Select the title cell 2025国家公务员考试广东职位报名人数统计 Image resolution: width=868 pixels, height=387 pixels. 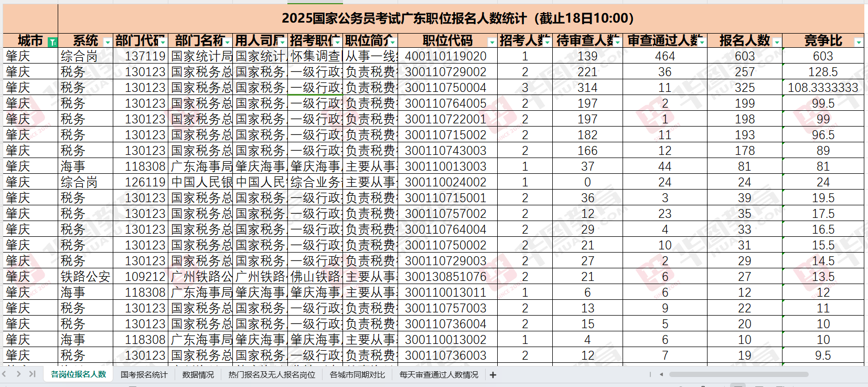[461, 18]
